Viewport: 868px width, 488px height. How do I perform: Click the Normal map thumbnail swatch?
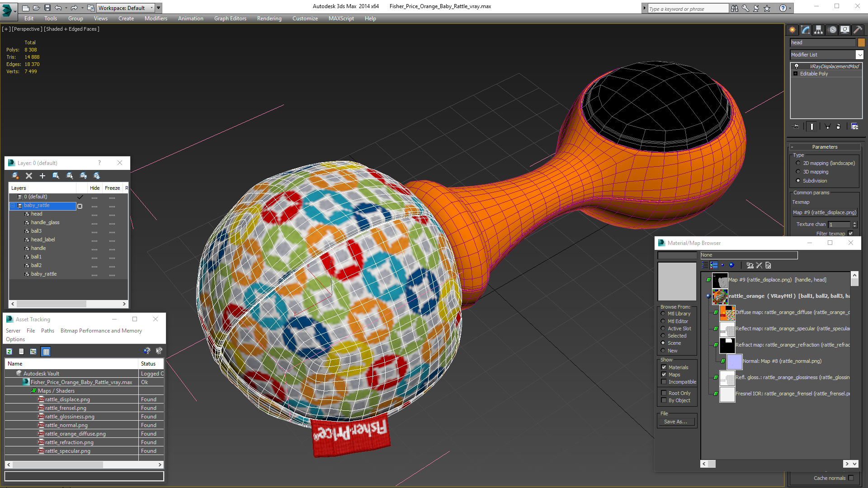[735, 361]
